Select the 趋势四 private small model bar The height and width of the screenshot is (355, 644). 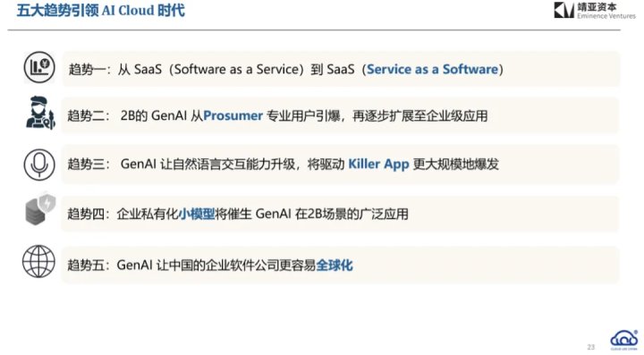click(340, 214)
